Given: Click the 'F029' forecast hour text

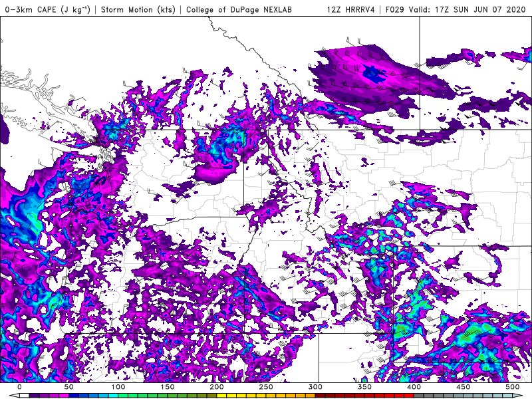Looking at the screenshot, I should [394, 9].
